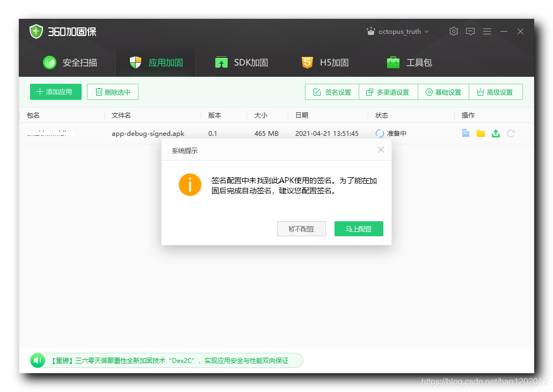
Task: Close the 360加固保 main window
Action: tap(520, 31)
